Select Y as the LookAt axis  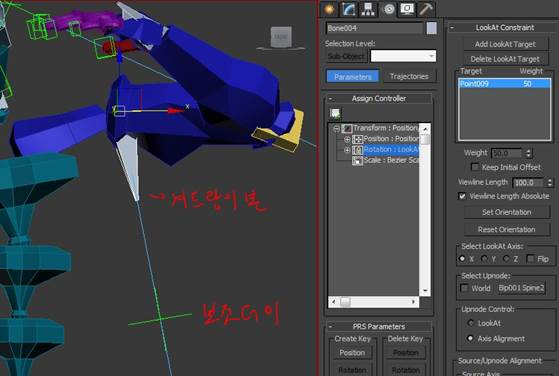[x=484, y=259]
